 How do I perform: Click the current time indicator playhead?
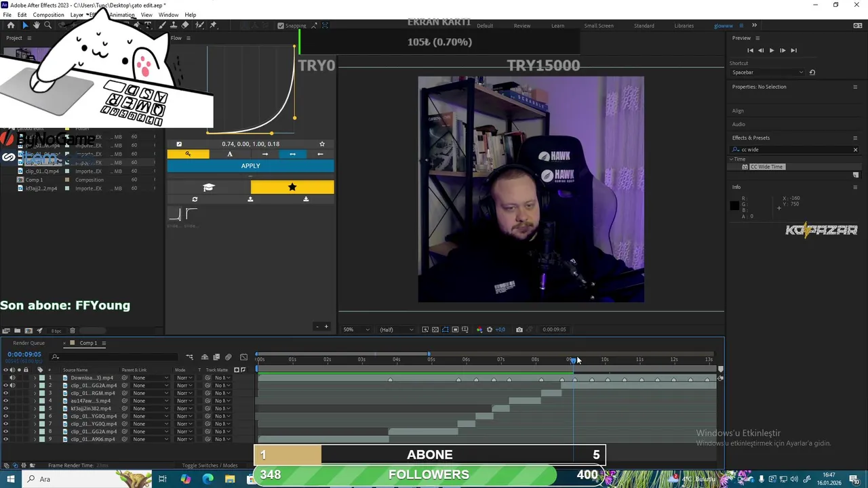pyautogui.click(x=574, y=360)
